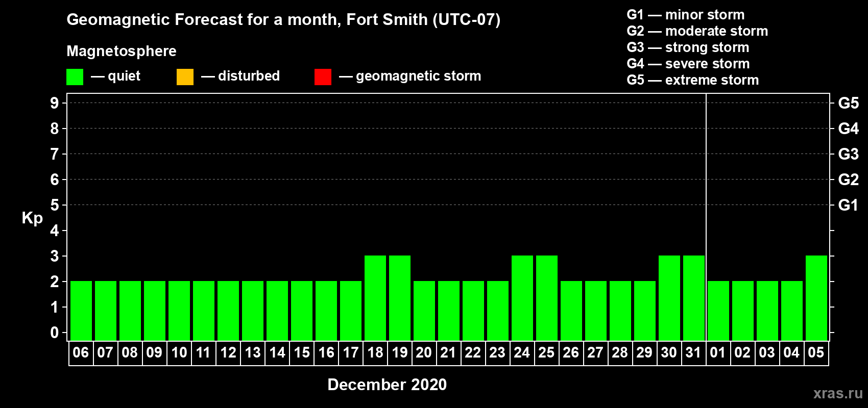Click the 'December 2020' axis label
This screenshot has width=868, height=408.
pos(387,385)
